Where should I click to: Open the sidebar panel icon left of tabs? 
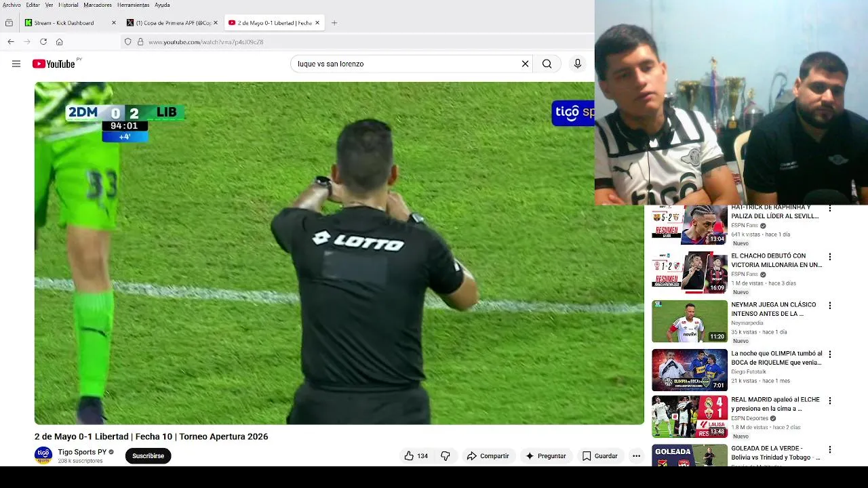point(9,23)
